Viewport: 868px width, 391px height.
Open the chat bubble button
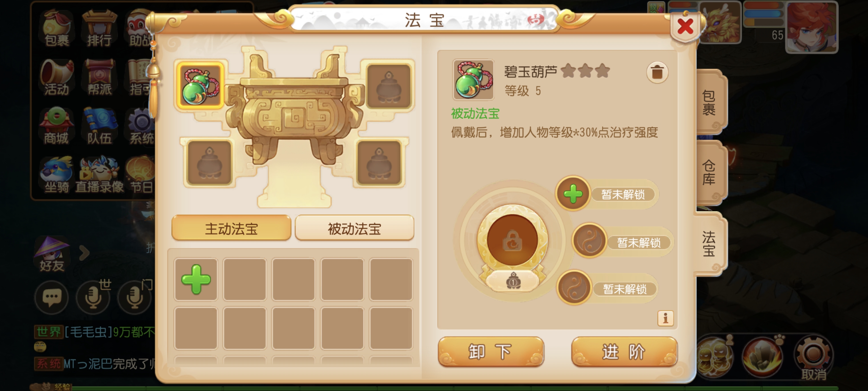[52, 297]
